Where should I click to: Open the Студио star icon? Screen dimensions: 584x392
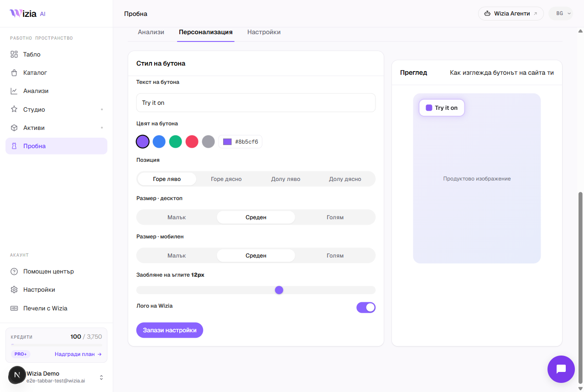point(14,109)
